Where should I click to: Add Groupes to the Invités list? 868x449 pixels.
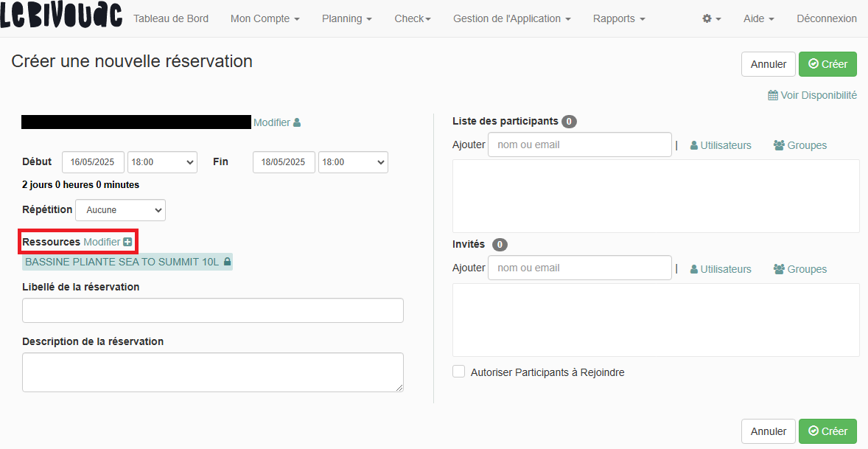tap(799, 269)
